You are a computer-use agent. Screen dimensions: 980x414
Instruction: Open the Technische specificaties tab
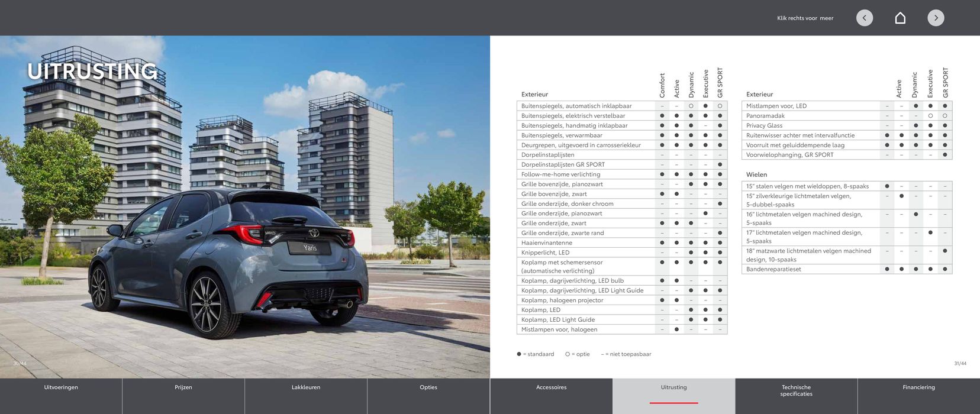(796, 390)
